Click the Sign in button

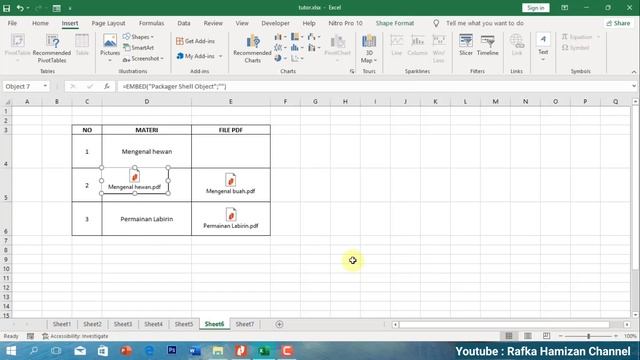[x=536, y=8]
